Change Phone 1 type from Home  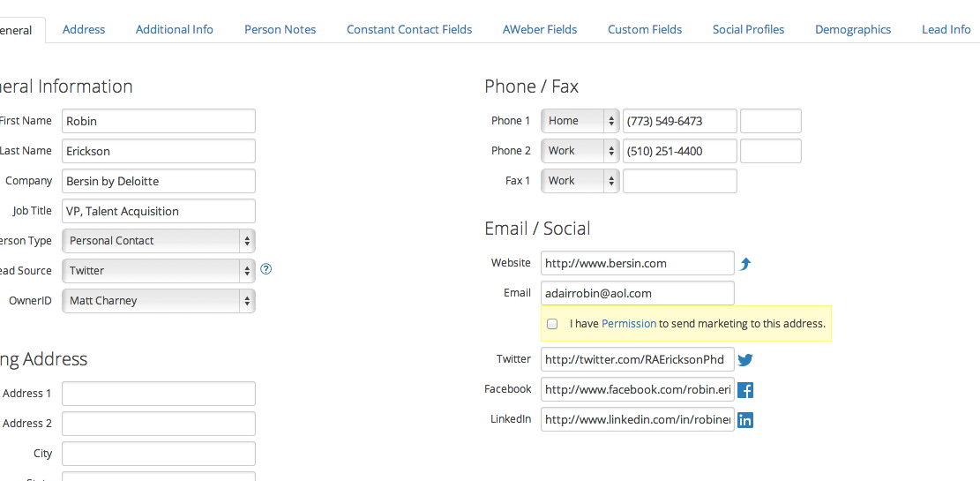(x=580, y=121)
